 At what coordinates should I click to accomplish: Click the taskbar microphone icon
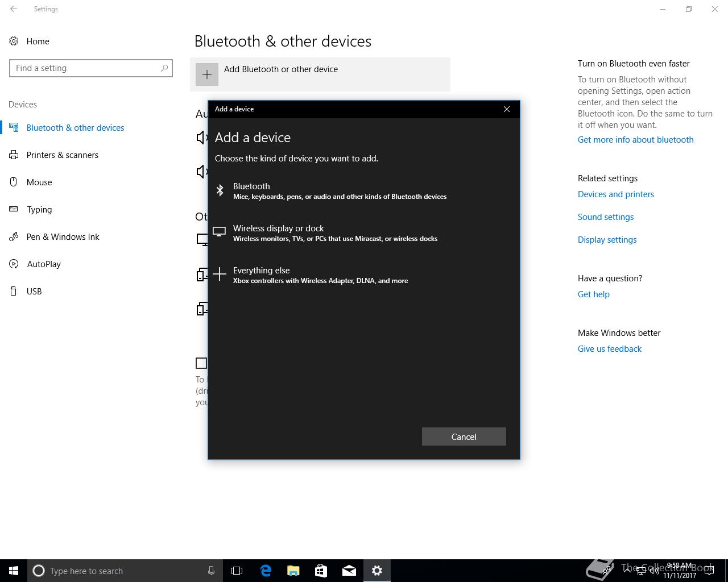(x=211, y=571)
